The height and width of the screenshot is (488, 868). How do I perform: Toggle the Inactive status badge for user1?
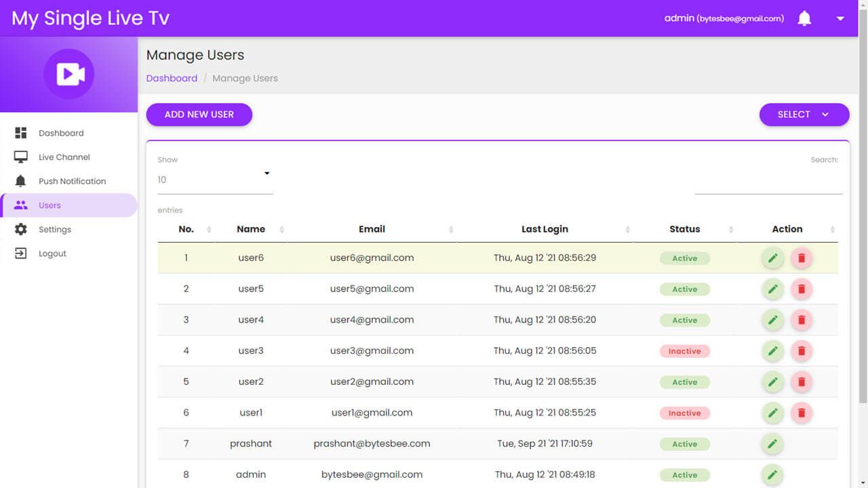tap(684, 413)
